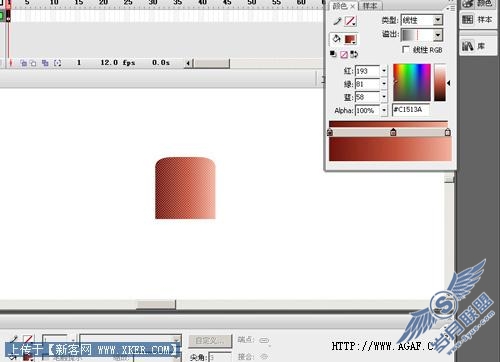Switch to the 样本 tab

370,6
